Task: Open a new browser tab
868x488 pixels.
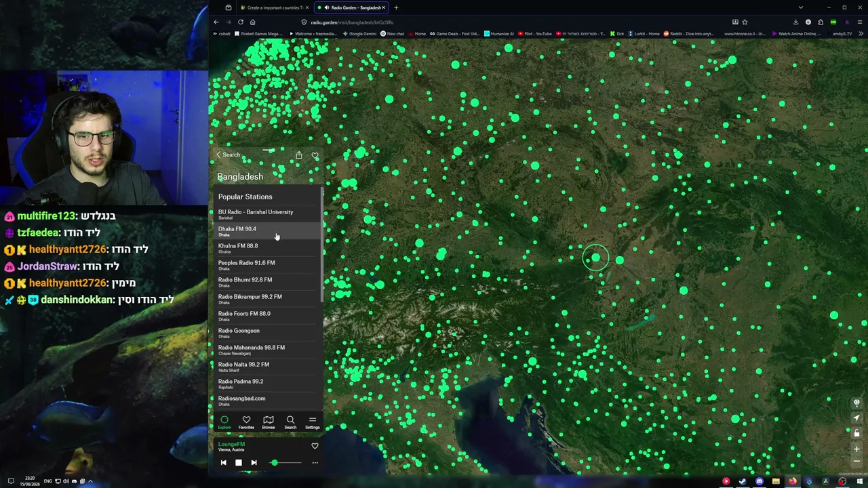Action: point(396,7)
